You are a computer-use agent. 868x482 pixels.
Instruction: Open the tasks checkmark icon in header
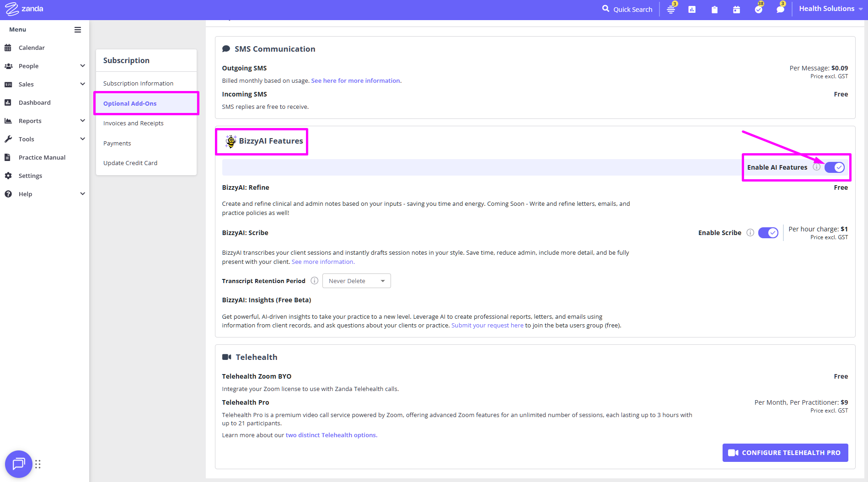click(x=758, y=10)
